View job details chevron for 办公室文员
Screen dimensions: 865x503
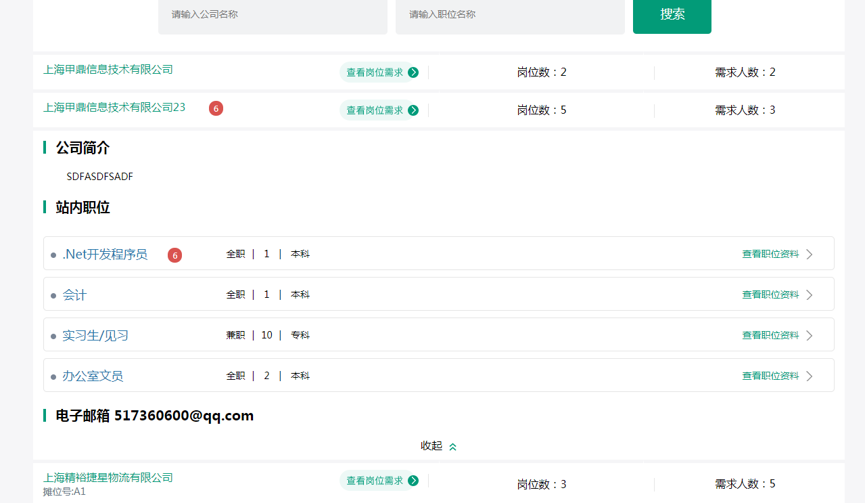click(x=809, y=376)
